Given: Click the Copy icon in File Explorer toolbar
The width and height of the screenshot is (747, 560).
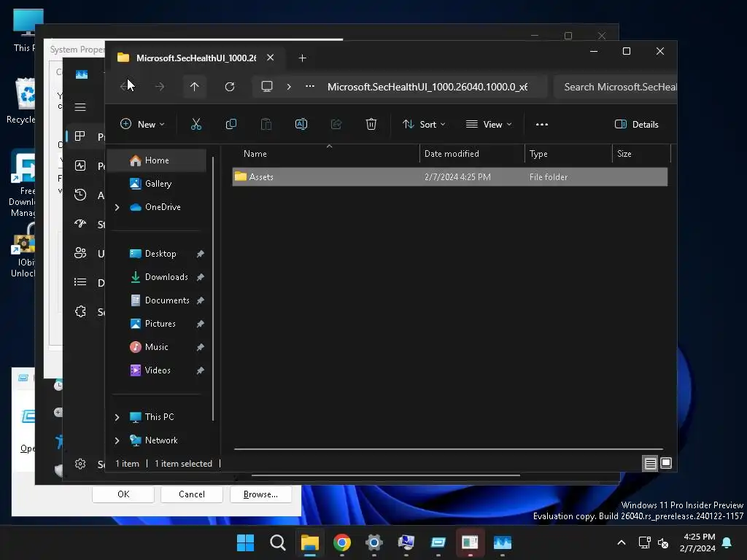Looking at the screenshot, I should coord(231,124).
